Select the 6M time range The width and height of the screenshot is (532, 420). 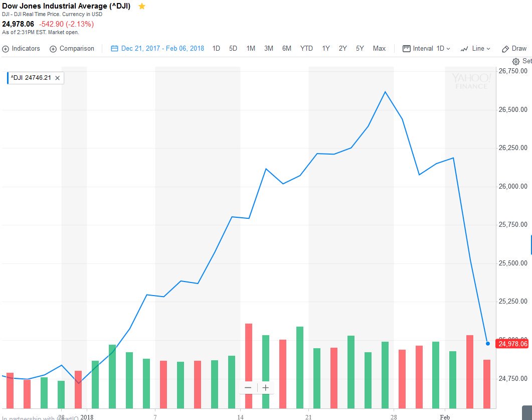[x=287, y=49]
